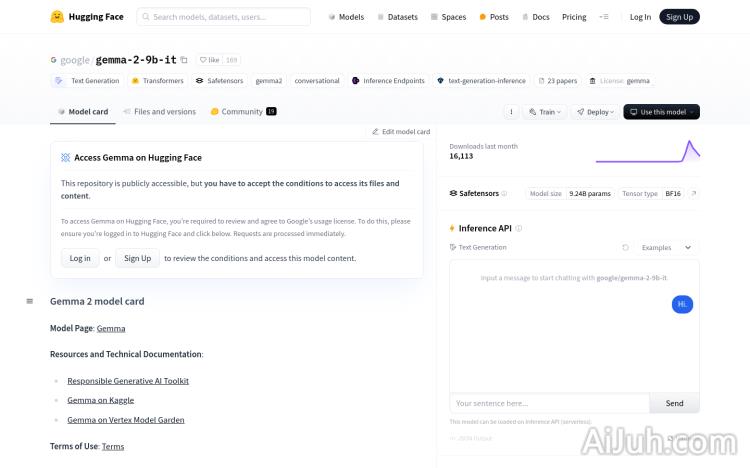This screenshot has width=750, height=468.
Task: Open the table of contents icon
Action: [x=29, y=301]
